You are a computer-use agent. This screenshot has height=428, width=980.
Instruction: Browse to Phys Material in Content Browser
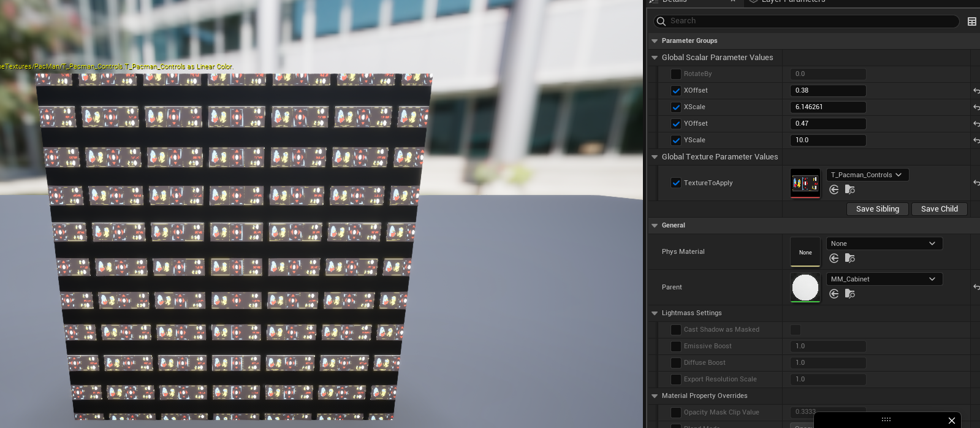tap(850, 258)
